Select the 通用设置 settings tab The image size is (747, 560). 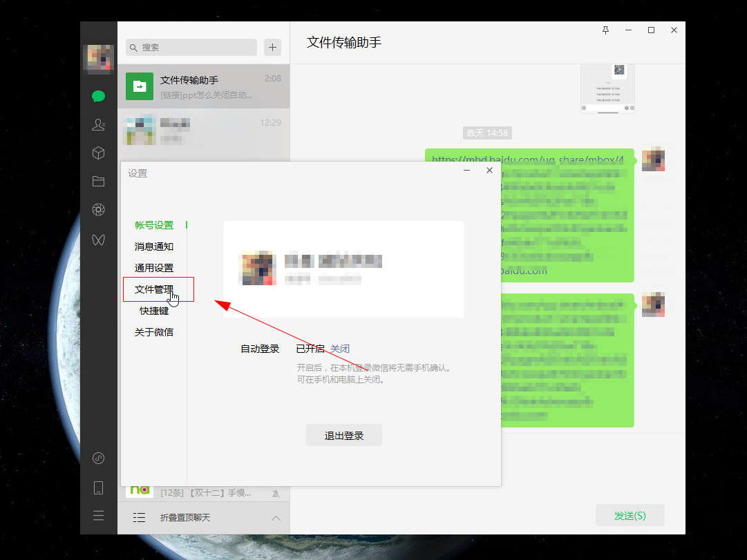(154, 268)
